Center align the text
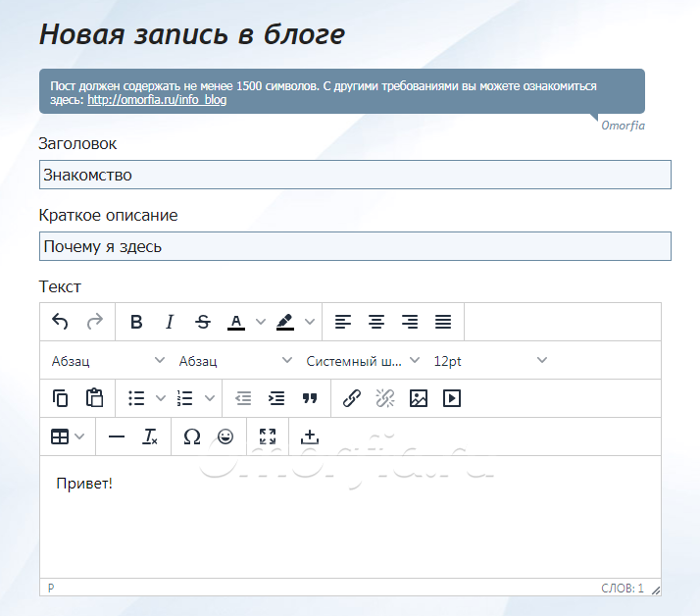The width and height of the screenshot is (700, 616). click(x=376, y=322)
